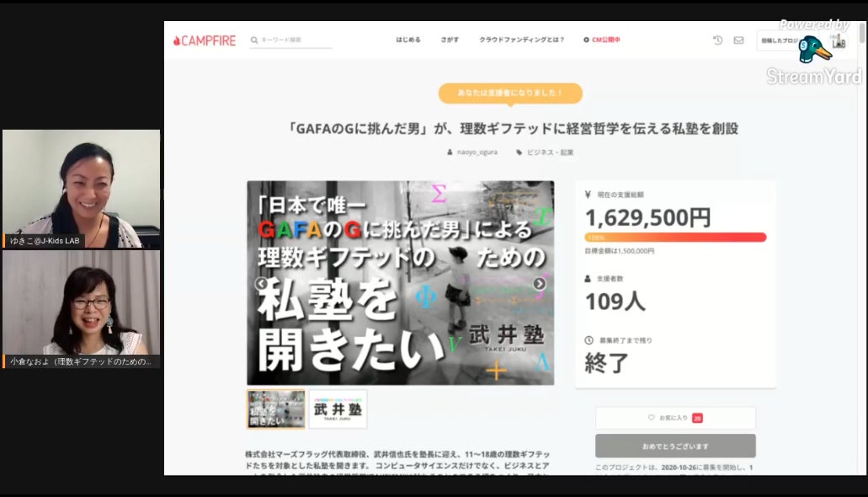Open クラウドファンディングとは? menu link

521,40
